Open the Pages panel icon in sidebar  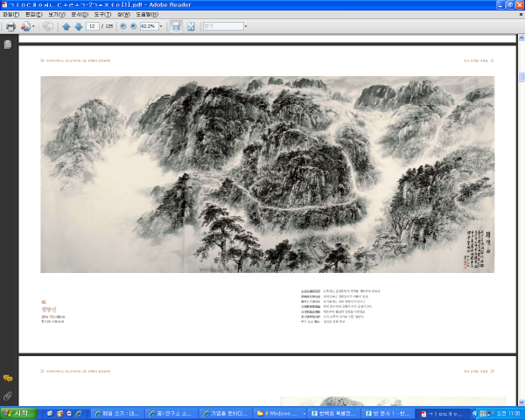tap(8, 45)
